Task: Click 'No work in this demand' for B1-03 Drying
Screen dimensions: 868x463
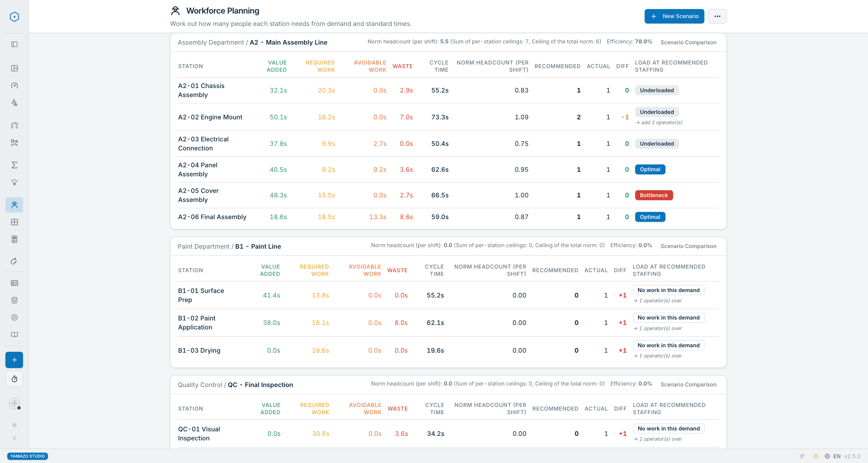Action: (668, 345)
